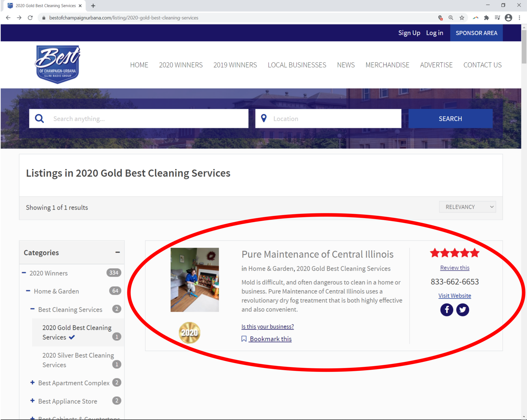Click the colorful extension icon in toolbar
The height and width of the screenshot is (420, 527).
pyautogui.click(x=475, y=18)
